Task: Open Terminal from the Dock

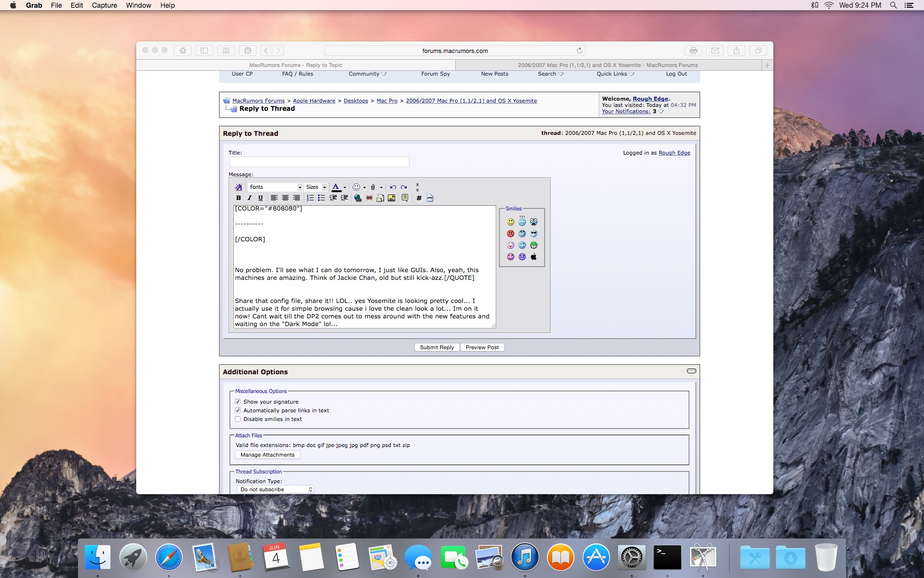Action: [667, 557]
